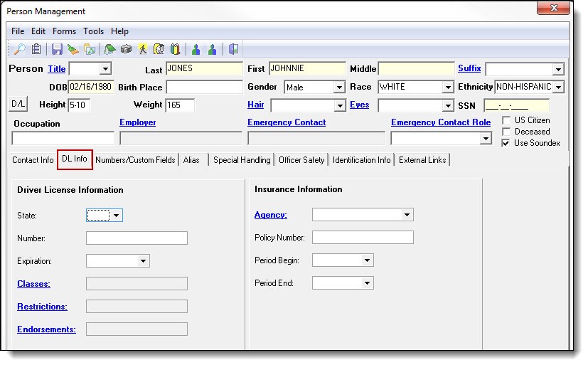This screenshot has width=588, height=365.
Task: Enable the US Citizen checkbox
Action: pyautogui.click(x=506, y=120)
